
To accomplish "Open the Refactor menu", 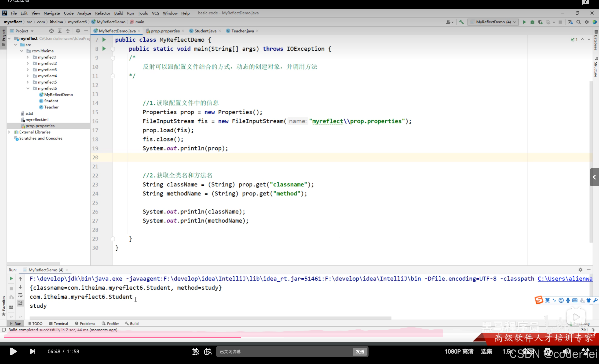I will pos(102,13).
